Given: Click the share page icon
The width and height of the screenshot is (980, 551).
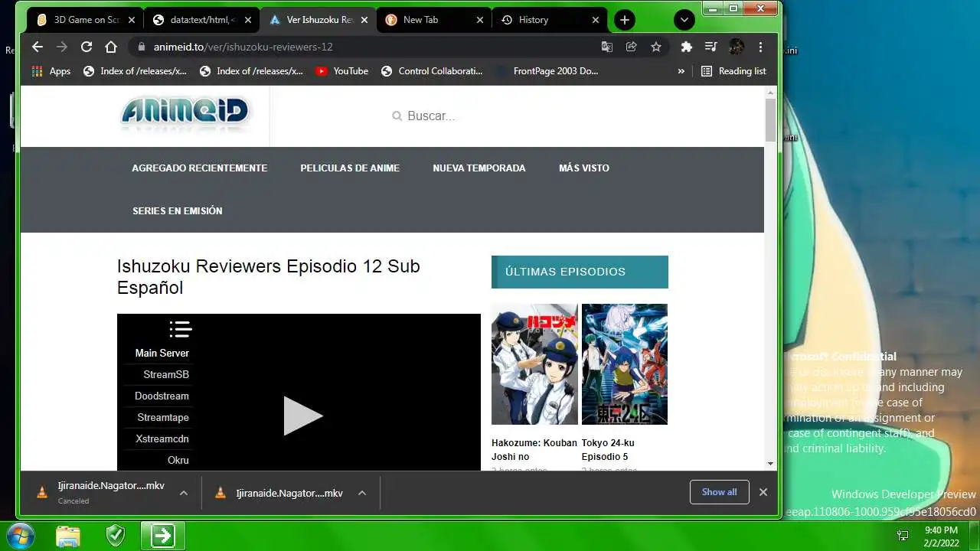Looking at the screenshot, I should [632, 47].
